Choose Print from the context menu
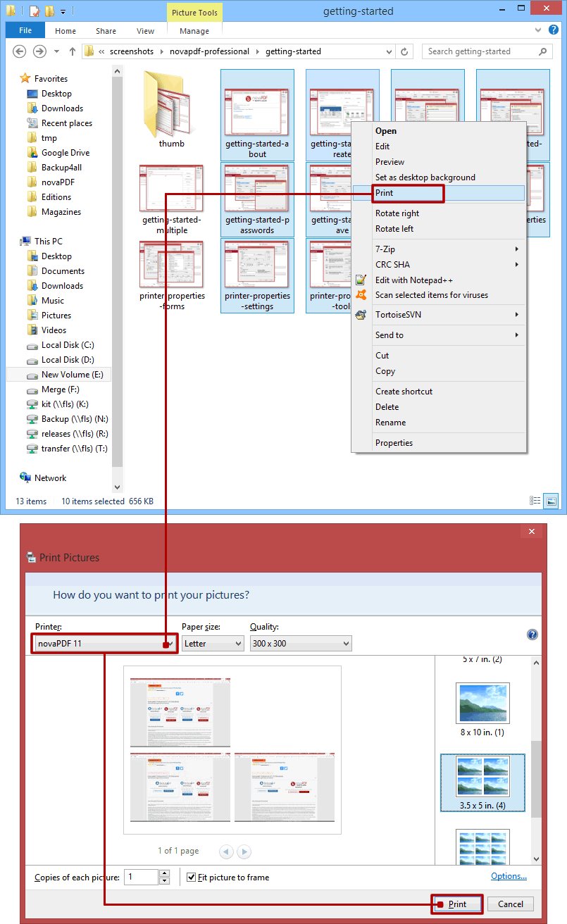The height and width of the screenshot is (924, 567). click(x=385, y=193)
